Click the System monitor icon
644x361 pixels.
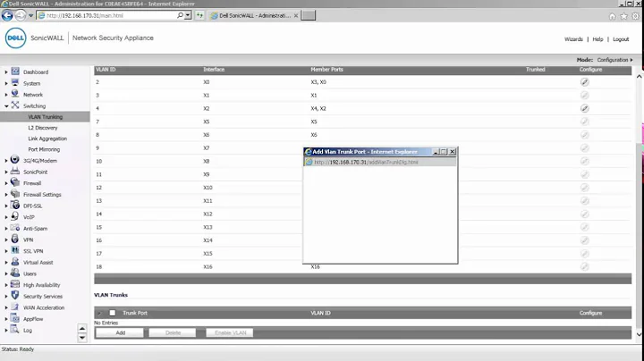[x=15, y=82]
